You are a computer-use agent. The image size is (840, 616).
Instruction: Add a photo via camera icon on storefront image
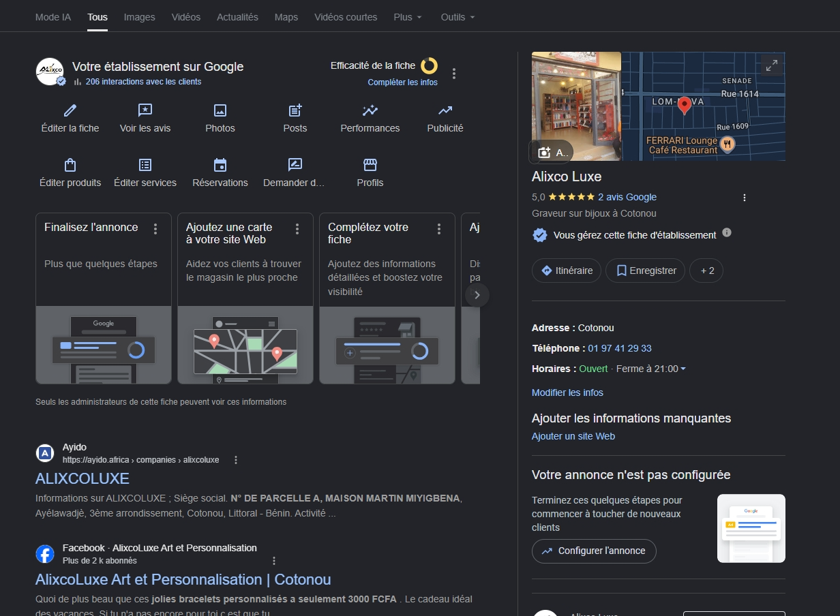(x=545, y=153)
